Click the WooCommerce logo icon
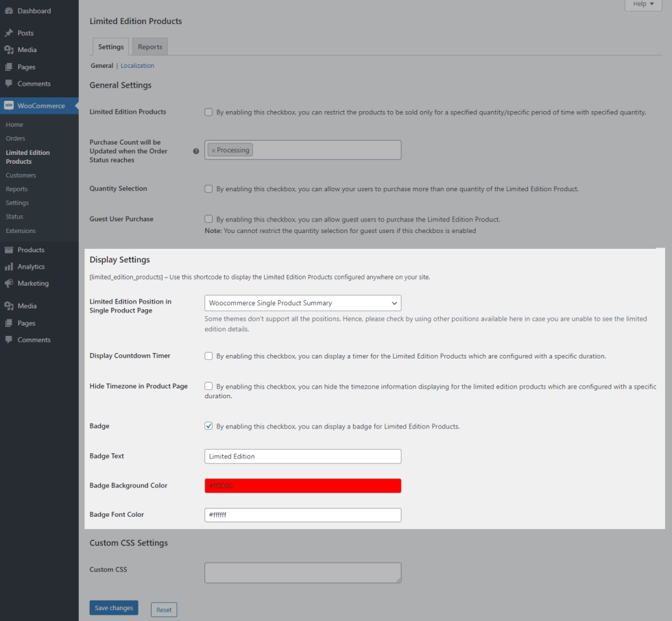This screenshot has height=621, width=672. [8, 106]
